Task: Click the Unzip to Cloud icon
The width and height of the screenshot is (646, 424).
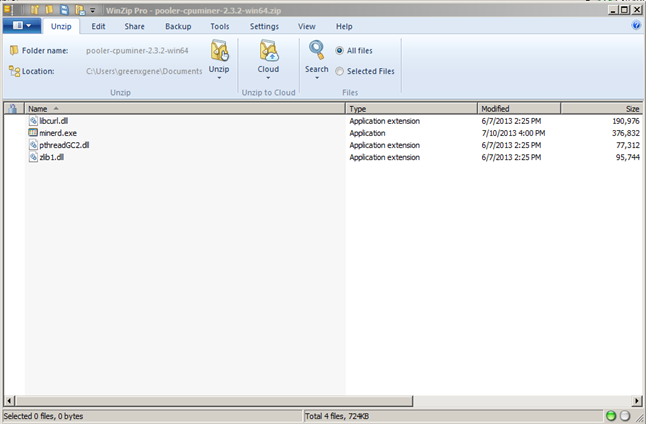Action: [269, 51]
